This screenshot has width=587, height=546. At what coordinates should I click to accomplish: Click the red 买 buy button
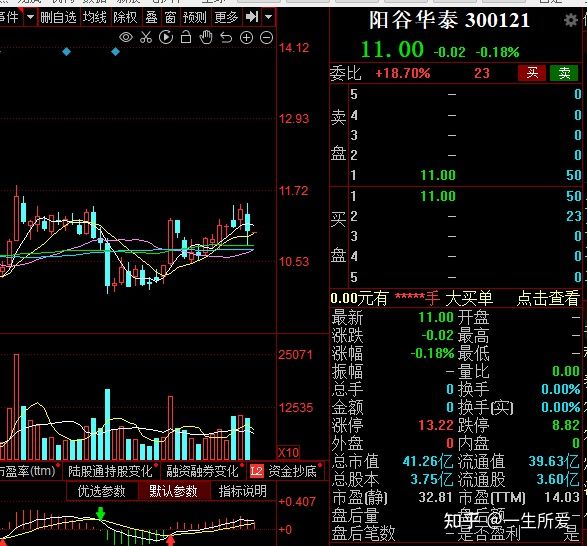coord(532,73)
